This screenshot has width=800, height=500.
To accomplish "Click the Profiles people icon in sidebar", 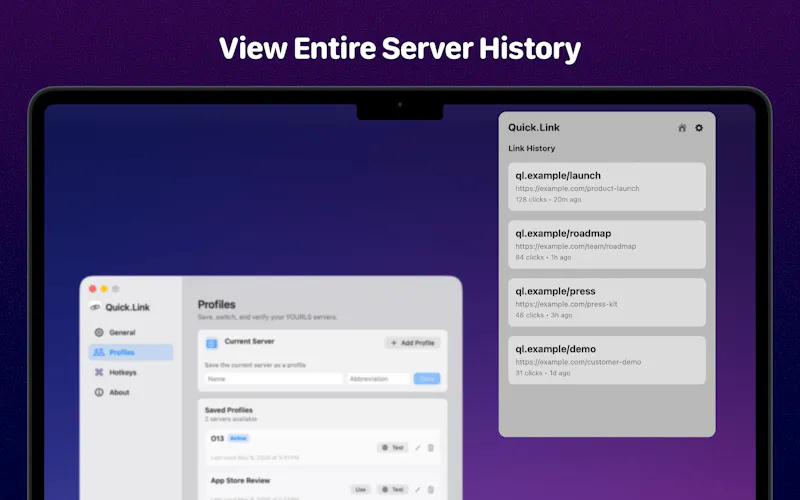I will coord(99,353).
